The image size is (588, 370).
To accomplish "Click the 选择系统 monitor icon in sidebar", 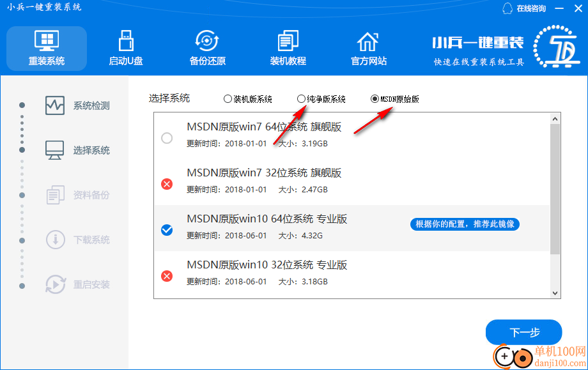I will pos(55,150).
